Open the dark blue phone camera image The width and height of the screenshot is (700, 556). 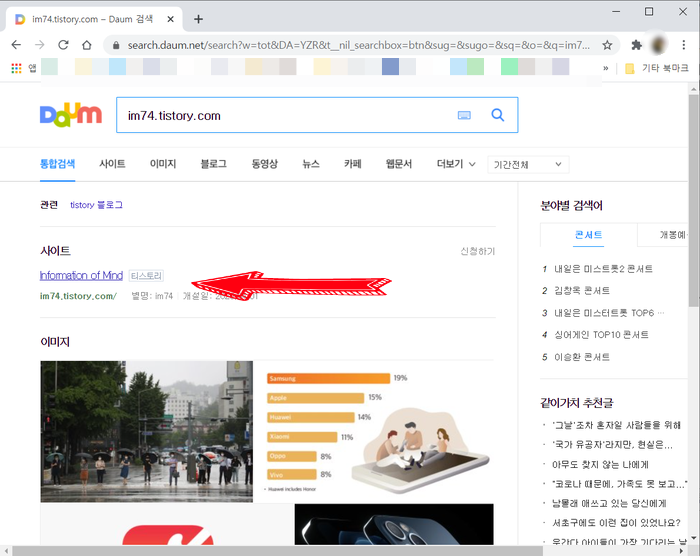coord(394,524)
